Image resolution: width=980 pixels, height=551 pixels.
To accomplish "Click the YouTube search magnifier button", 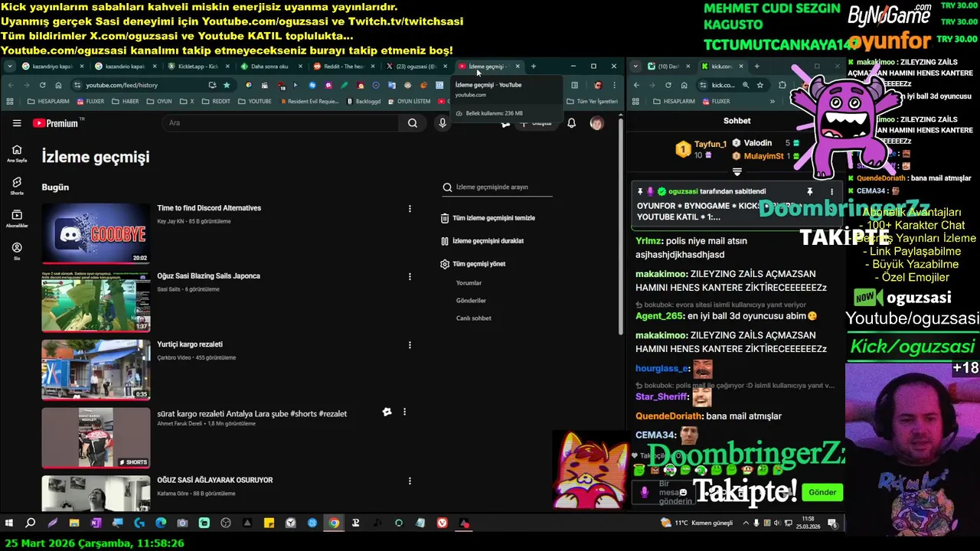I will coord(413,123).
